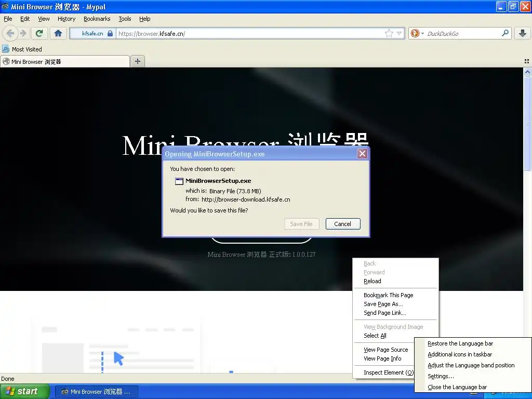The width and height of the screenshot is (532, 399).
Task: Go back using the Back arrow button
Action: 10,33
